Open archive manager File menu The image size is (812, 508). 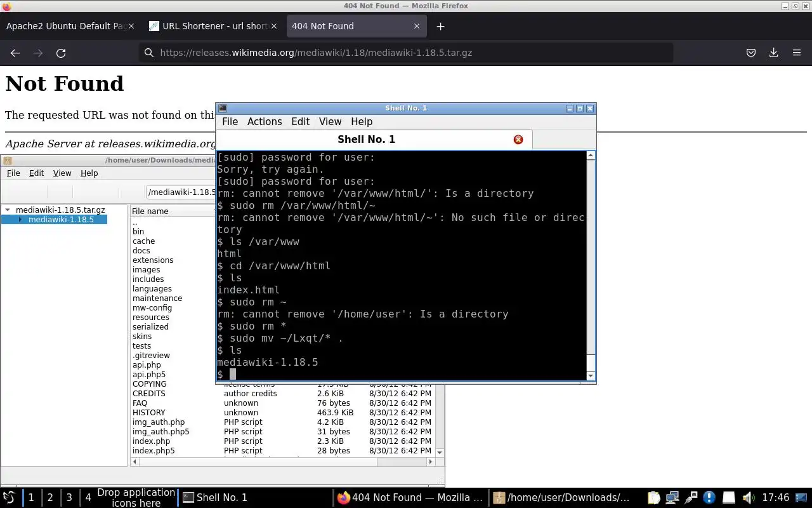(x=13, y=173)
